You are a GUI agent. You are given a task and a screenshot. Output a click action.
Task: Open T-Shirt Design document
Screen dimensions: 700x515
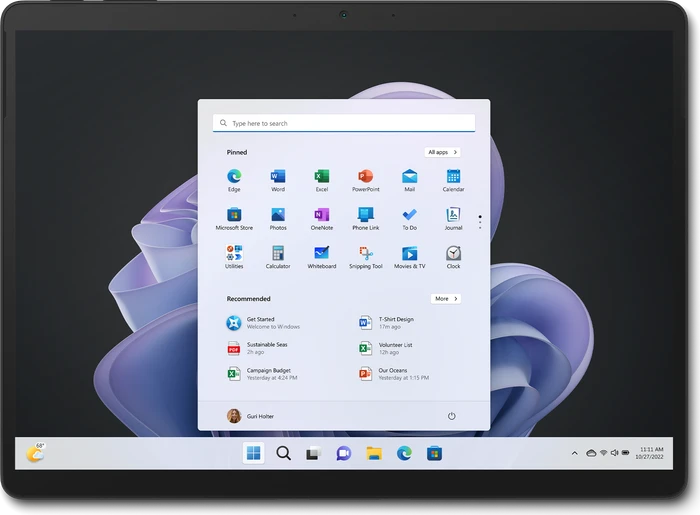point(387,323)
